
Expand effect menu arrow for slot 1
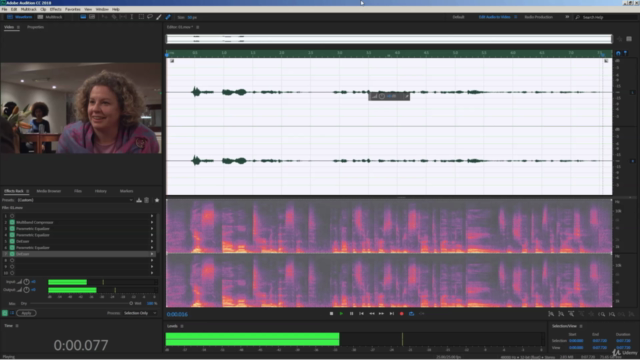click(x=152, y=216)
